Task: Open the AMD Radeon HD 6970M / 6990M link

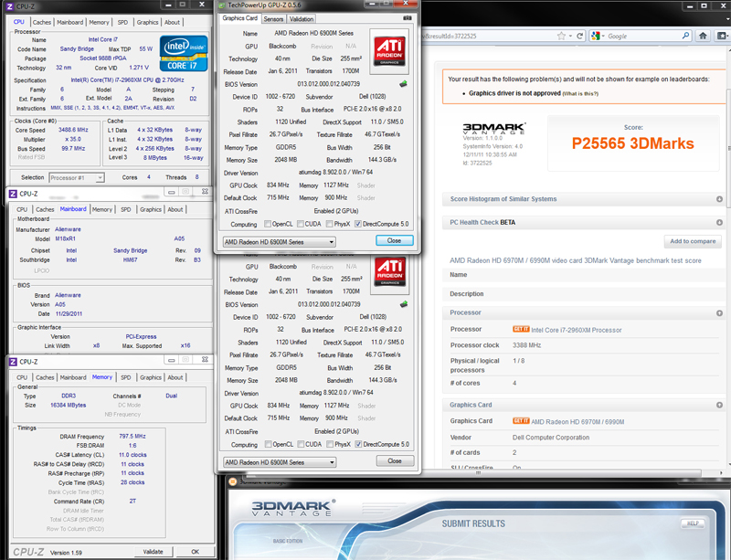Action: (x=577, y=422)
